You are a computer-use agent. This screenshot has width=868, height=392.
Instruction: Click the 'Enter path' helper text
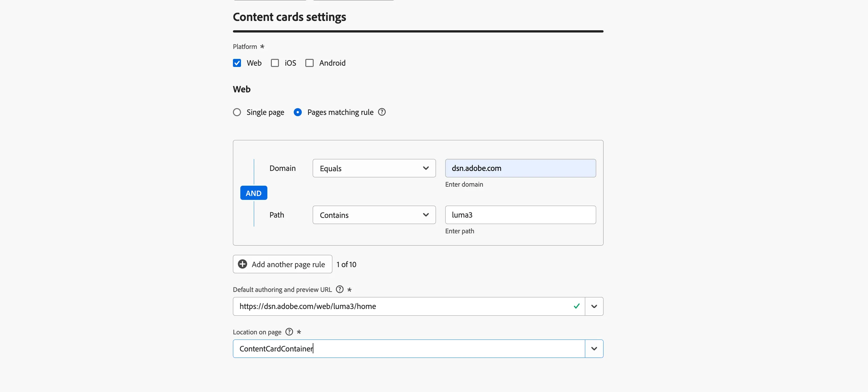pyautogui.click(x=460, y=231)
